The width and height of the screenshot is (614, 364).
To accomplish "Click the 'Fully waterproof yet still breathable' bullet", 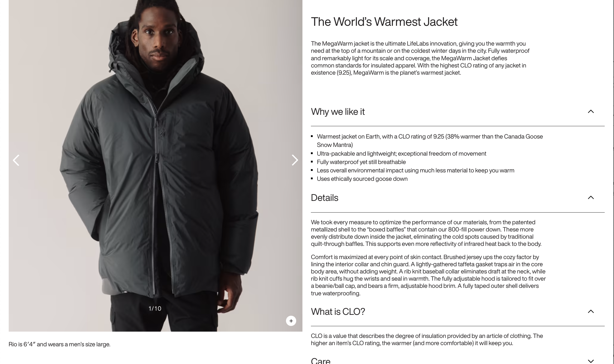I will (x=361, y=162).
